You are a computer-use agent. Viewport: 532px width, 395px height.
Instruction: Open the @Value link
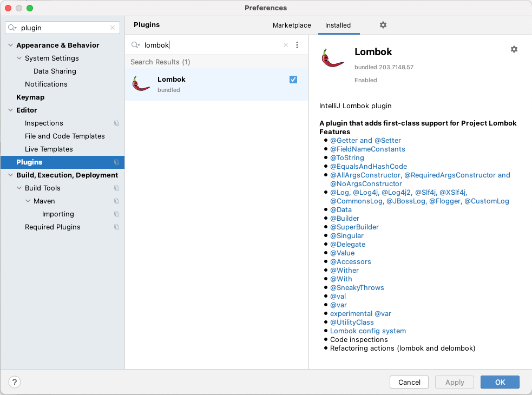click(x=343, y=253)
